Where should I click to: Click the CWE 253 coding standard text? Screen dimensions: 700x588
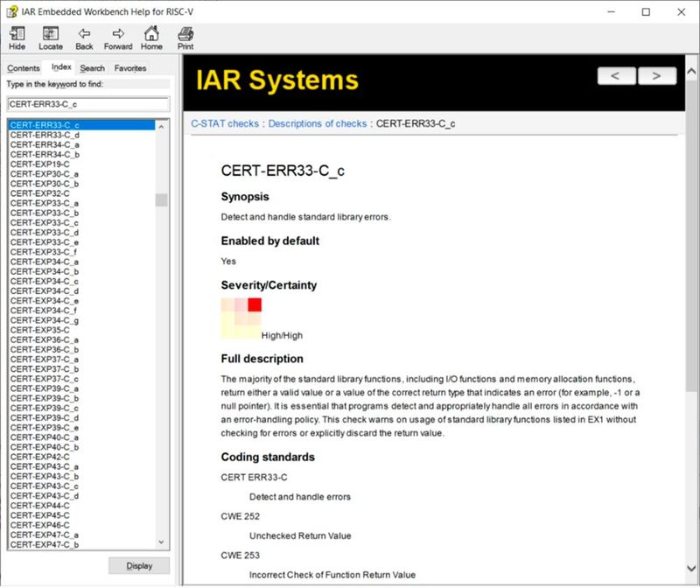point(240,555)
